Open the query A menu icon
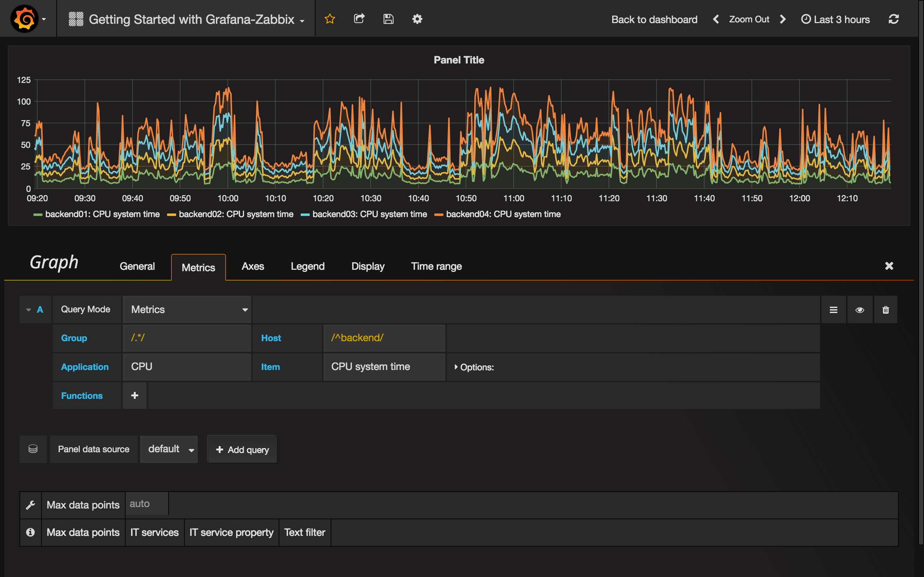 [833, 309]
